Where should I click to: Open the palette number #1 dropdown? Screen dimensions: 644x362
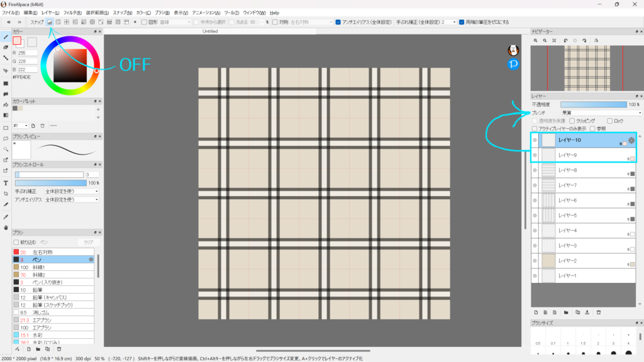point(21,126)
